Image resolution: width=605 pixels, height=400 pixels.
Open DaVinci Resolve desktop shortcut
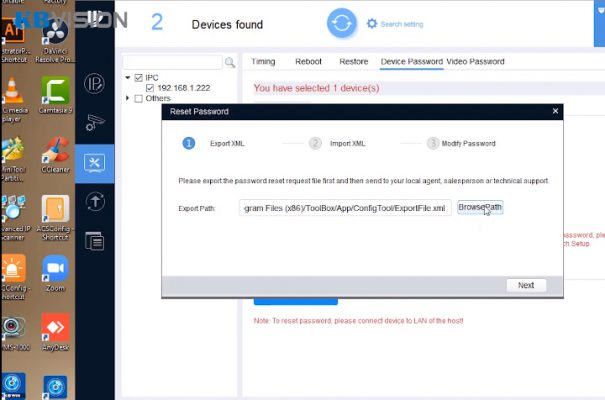coord(55,42)
